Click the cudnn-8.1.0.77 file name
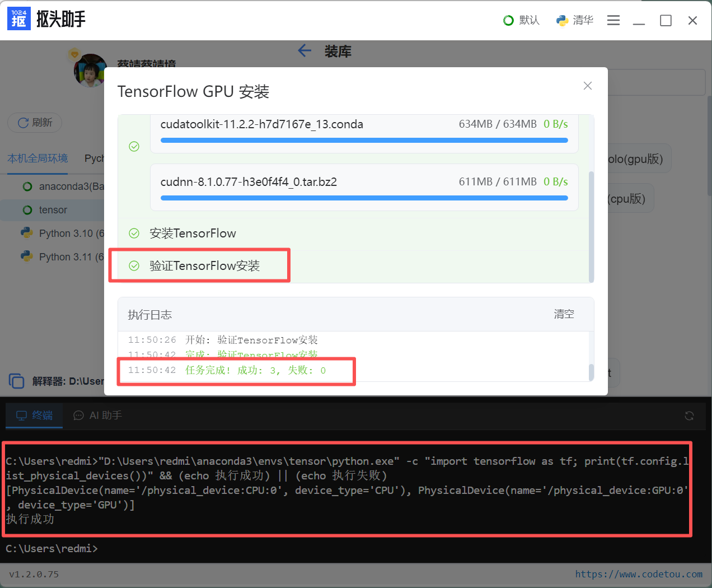This screenshot has height=588, width=712. click(x=249, y=182)
